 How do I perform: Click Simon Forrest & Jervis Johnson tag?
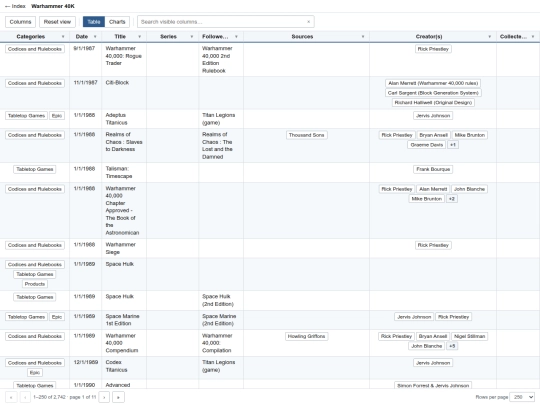pyautogui.click(x=433, y=385)
